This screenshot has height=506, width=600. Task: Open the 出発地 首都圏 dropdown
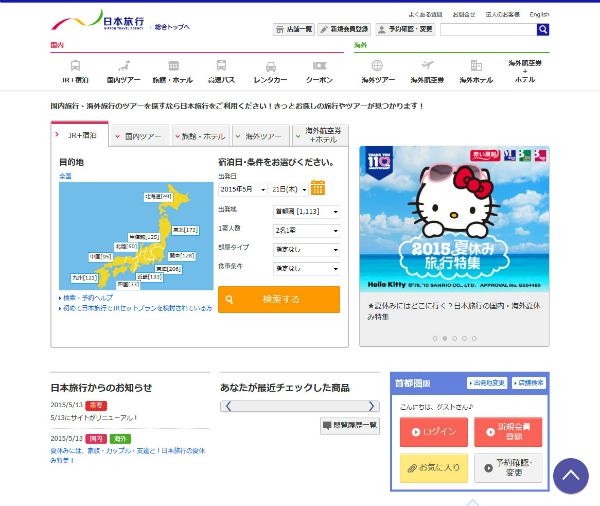point(307,212)
